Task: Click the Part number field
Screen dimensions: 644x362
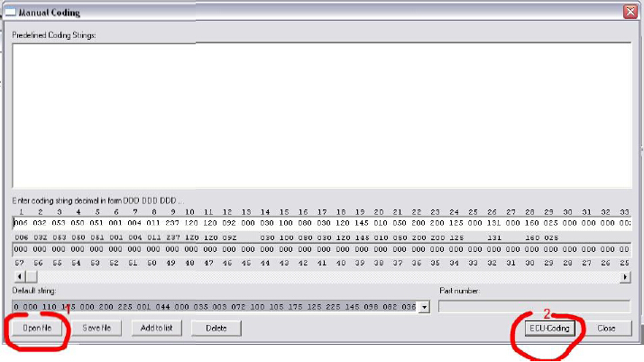Action: [534, 307]
